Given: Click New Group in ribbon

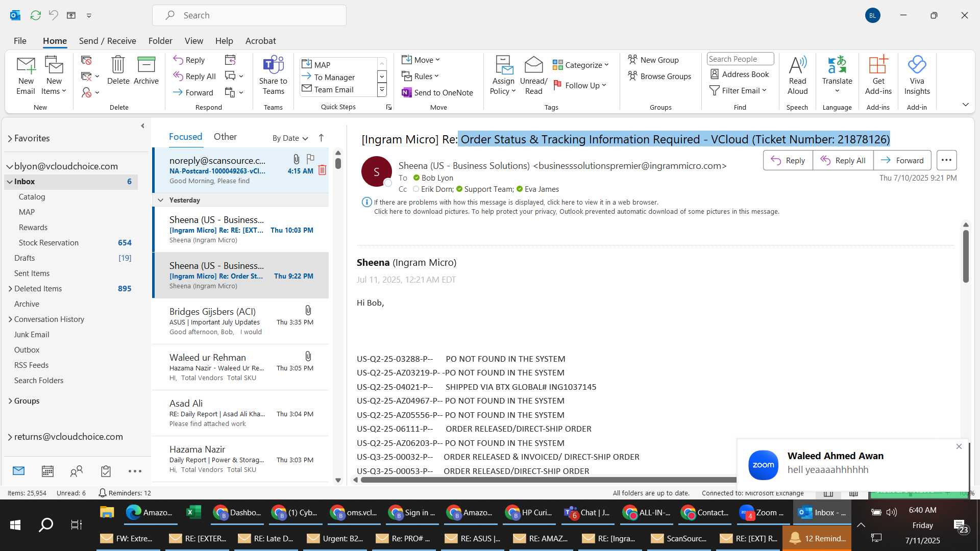Looking at the screenshot, I should (653, 60).
